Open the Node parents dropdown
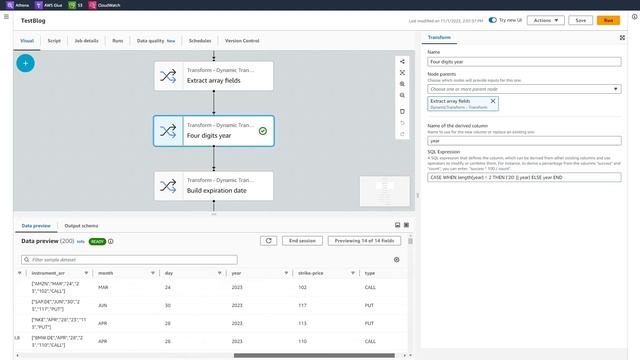 click(x=524, y=89)
